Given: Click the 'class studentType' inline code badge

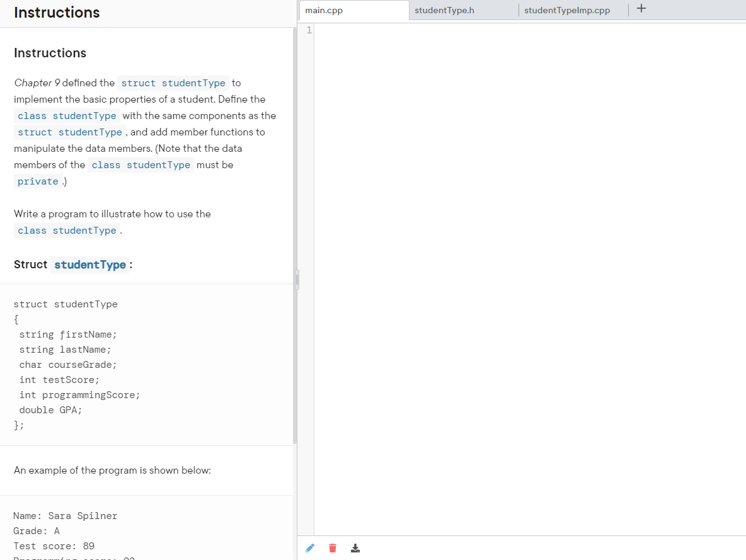Looking at the screenshot, I should (66, 115).
